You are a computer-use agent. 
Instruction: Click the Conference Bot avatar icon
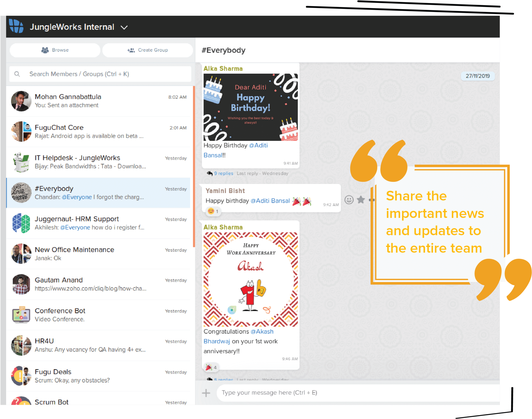(21, 315)
